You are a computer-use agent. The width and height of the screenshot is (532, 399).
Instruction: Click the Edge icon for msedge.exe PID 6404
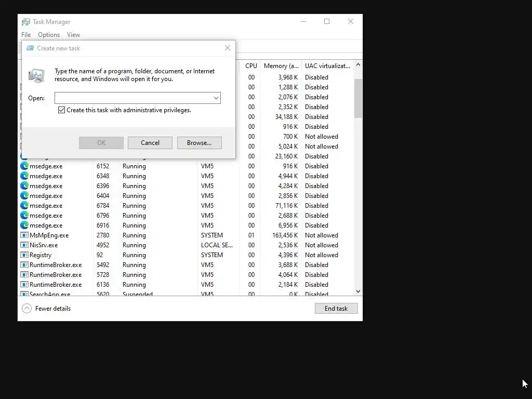[24, 195]
